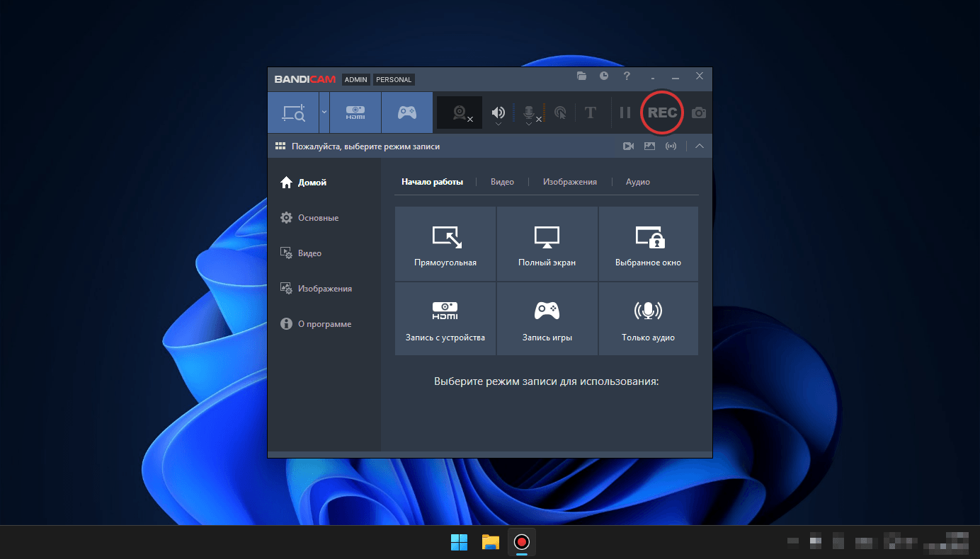Screen dimensions: 980x559
Task: Open the video list camcorder icon
Action: tap(628, 146)
